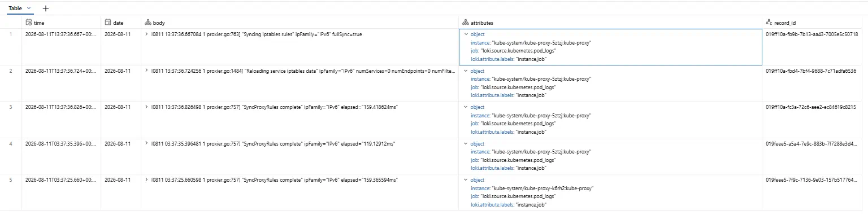Select row number 3
868x215 pixels.
tap(10, 107)
